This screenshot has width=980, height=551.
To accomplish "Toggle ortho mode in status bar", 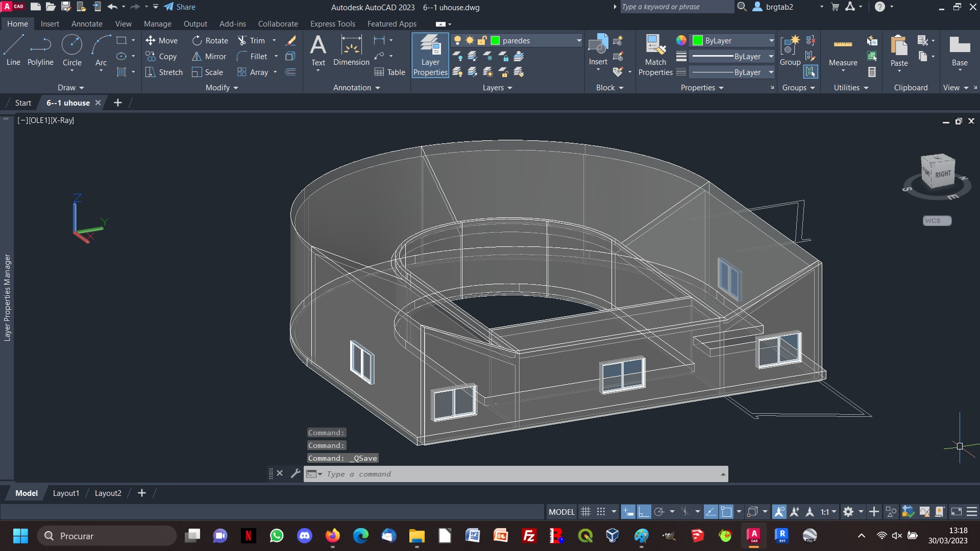I will 644,512.
